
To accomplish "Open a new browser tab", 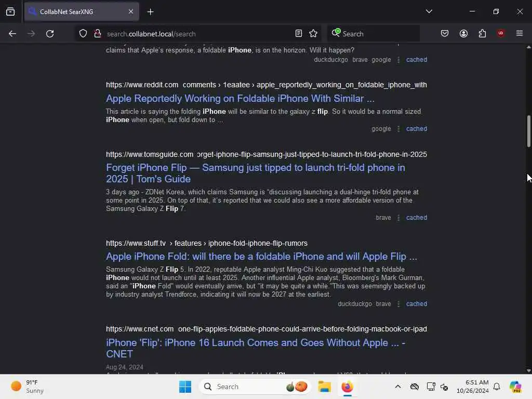I will click(150, 11).
